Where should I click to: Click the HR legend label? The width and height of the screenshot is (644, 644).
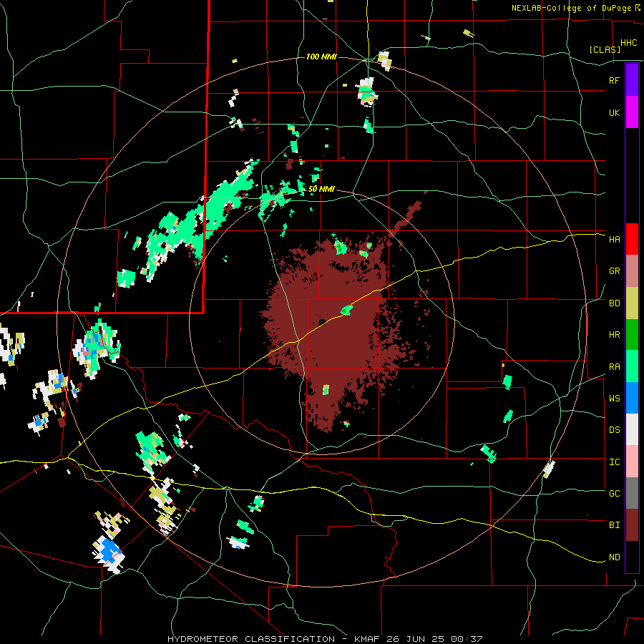(x=614, y=335)
